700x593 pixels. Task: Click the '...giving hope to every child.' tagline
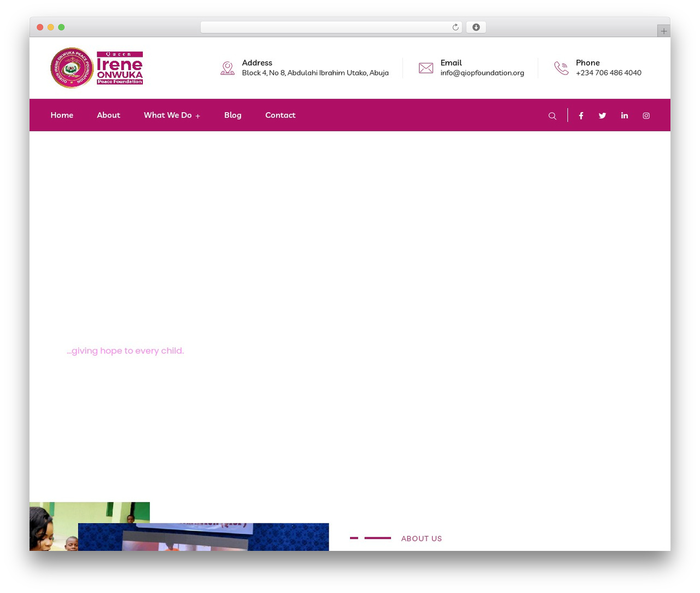(x=125, y=351)
